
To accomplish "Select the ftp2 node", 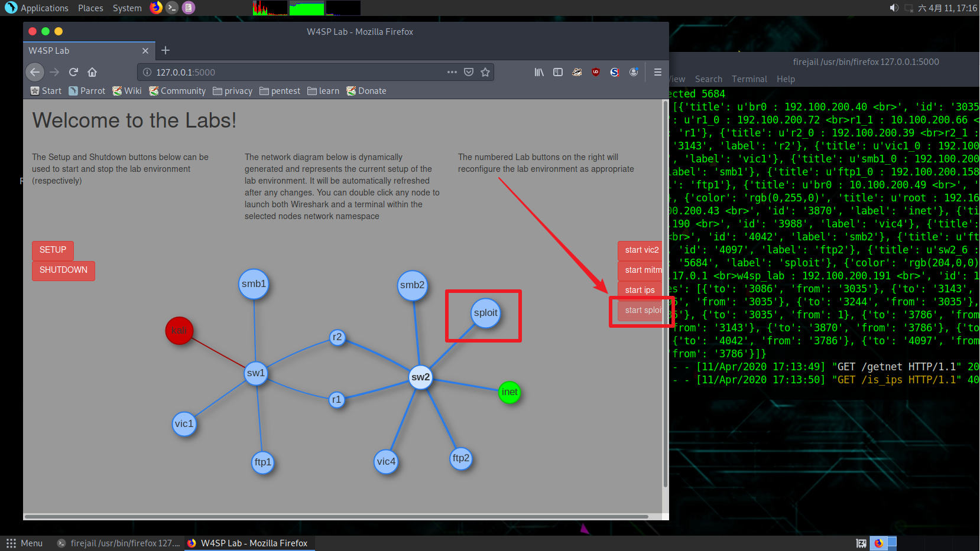I will 461,458.
